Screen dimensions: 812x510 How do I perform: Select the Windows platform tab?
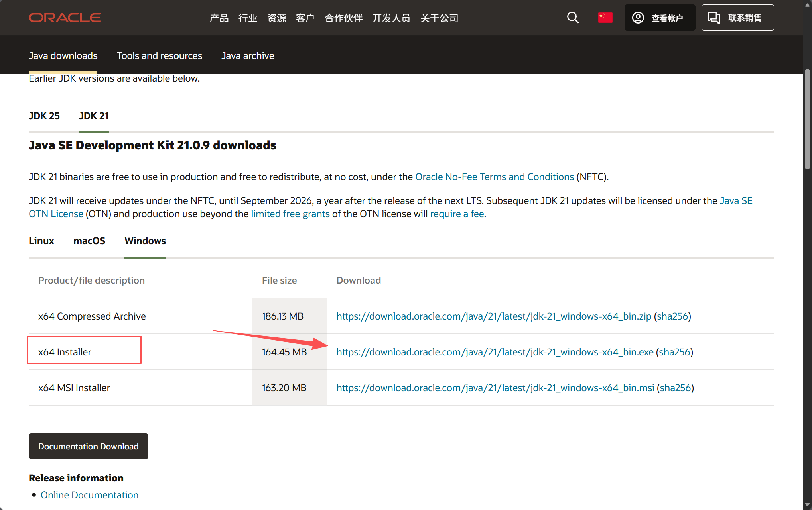(x=145, y=241)
